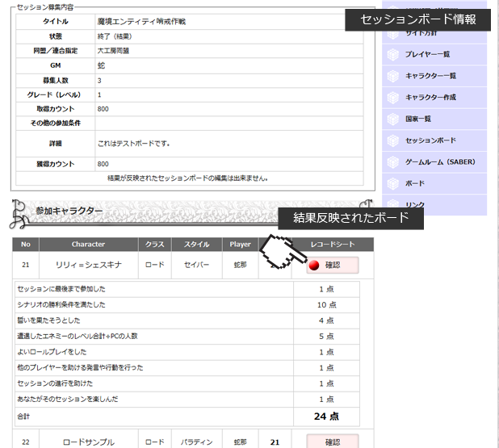Click row あなたがそのセッションを楽しんだ

tap(187, 400)
